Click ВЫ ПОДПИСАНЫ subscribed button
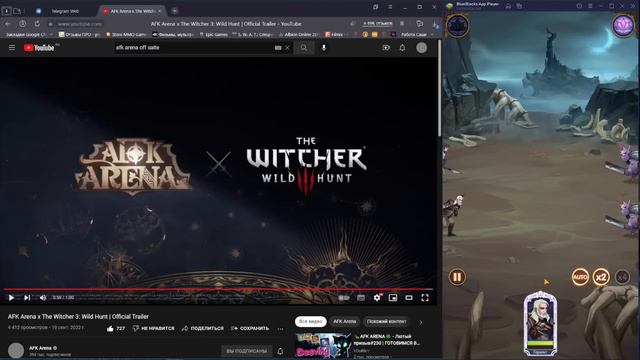The height and width of the screenshot is (360, 640). pos(247,351)
